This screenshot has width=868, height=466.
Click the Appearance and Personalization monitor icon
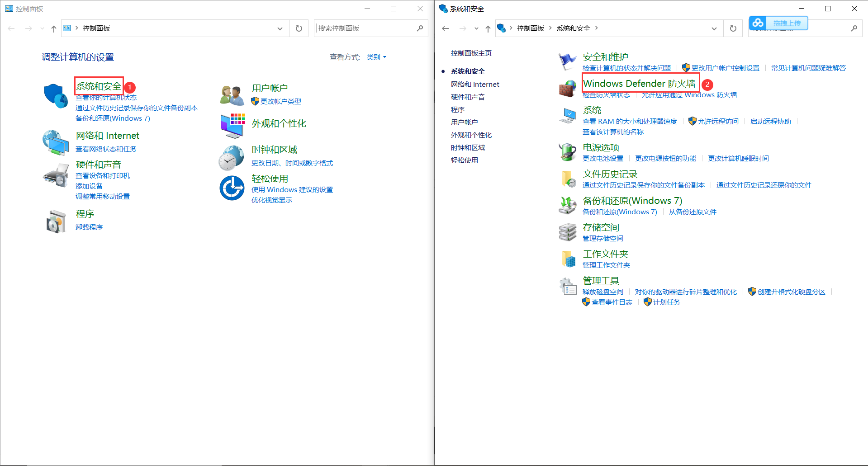232,126
